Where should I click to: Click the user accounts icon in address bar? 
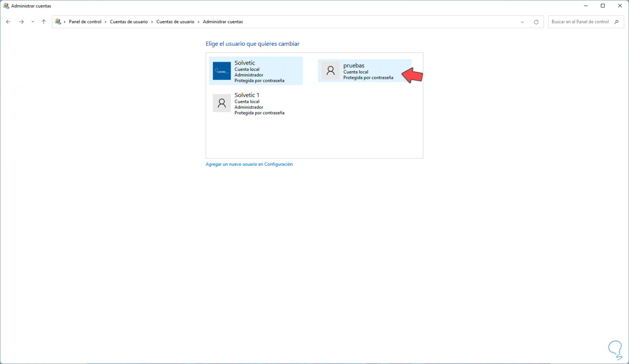click(58, 22)
